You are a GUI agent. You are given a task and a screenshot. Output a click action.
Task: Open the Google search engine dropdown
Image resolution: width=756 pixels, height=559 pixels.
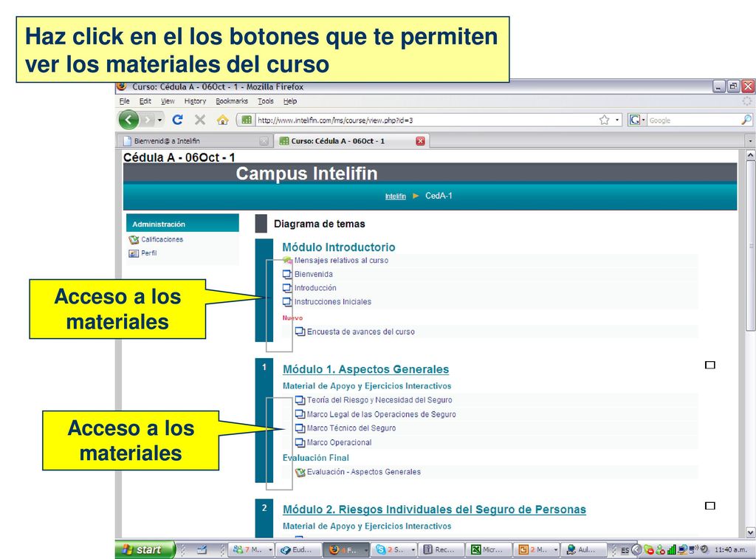coord(643,120)
